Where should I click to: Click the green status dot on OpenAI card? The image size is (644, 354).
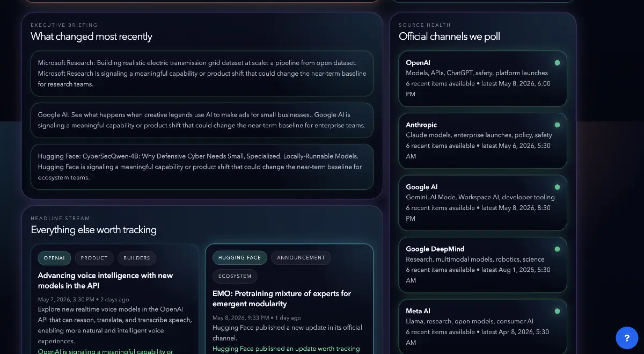(557, 63)
